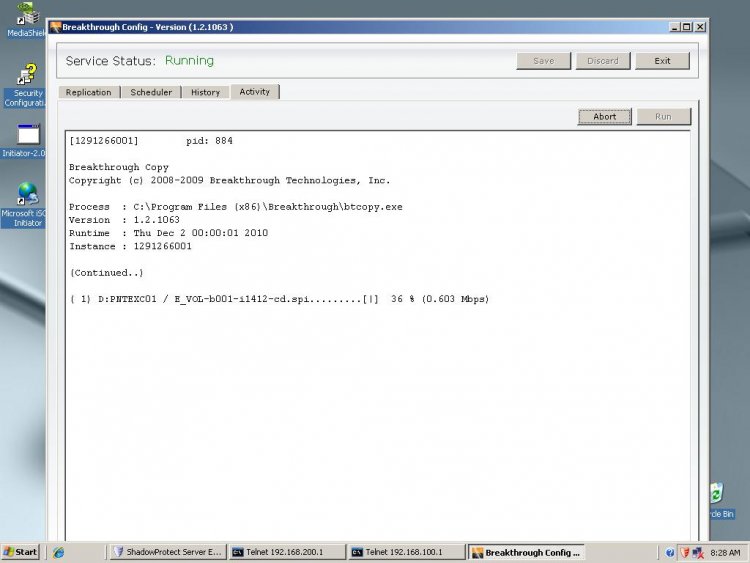The height and width of the screenshot is (563, 750).
Task: Click the 'Version : 1.2.1063' log line
Action: [124, 220]
